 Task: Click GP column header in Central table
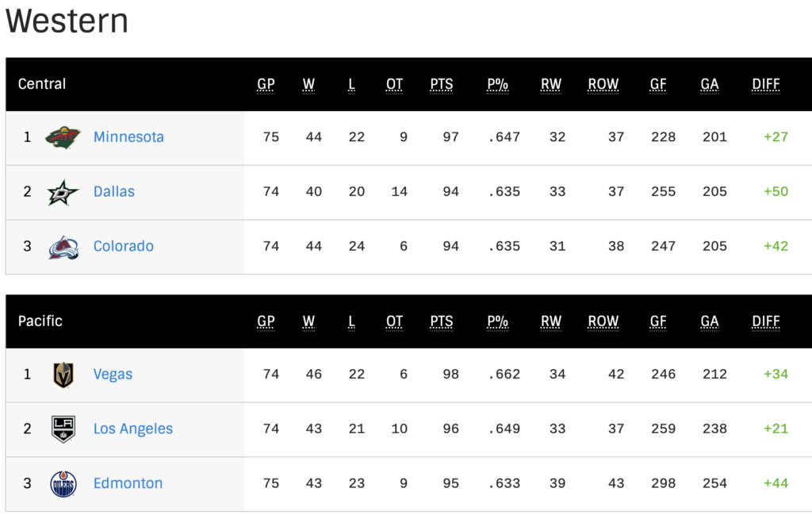click(266, 84)
